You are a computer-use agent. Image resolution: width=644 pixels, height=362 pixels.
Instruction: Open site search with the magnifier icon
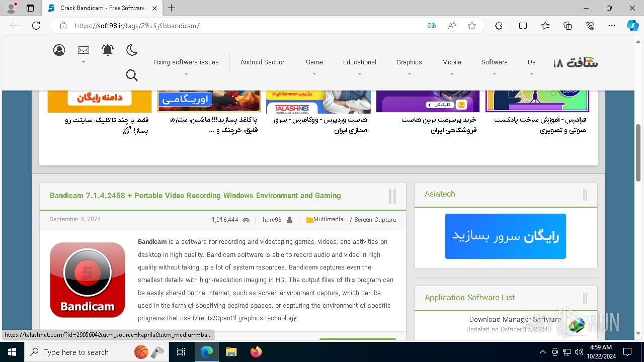point(132,75)
